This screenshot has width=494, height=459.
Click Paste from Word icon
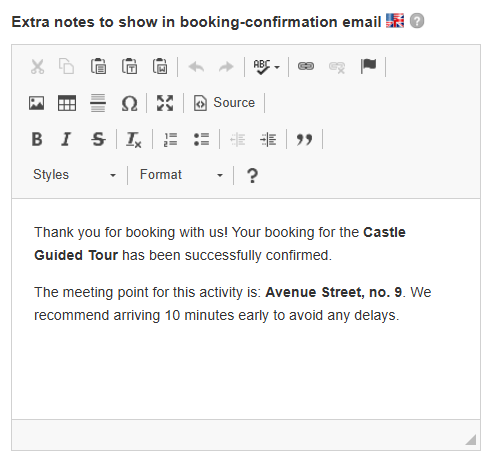[x=160, y=66]
